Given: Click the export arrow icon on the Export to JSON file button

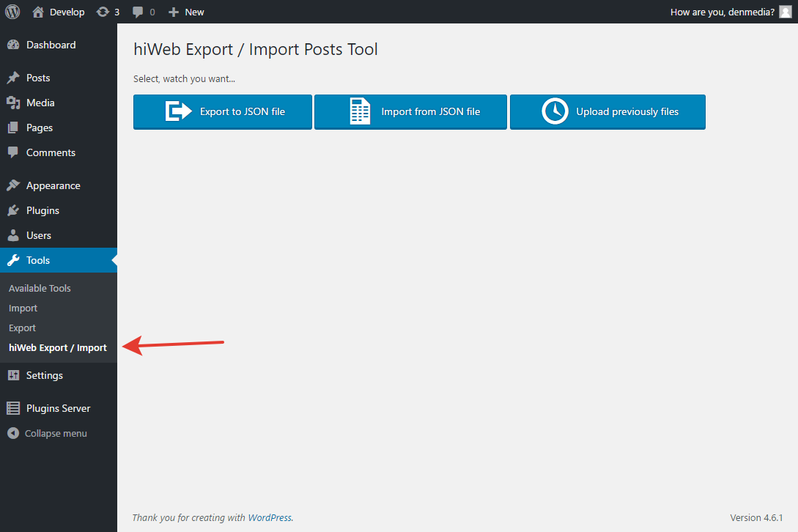Looking at the screenshot, I should coord(178,111).
